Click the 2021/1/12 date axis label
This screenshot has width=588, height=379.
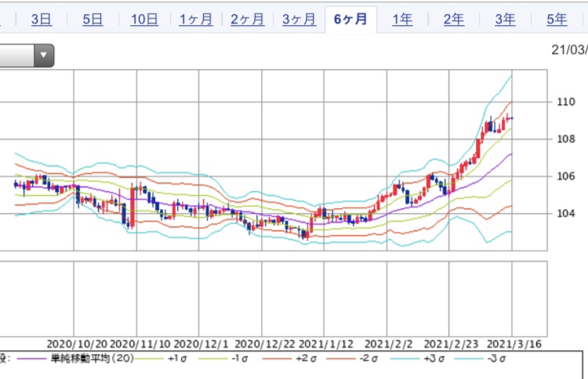click(326, 345)
